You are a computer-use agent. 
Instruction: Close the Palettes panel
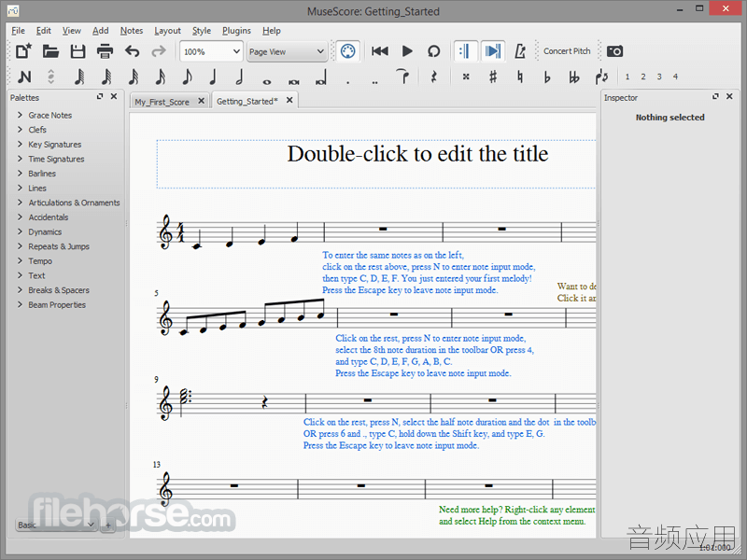(x=114, y=97)
